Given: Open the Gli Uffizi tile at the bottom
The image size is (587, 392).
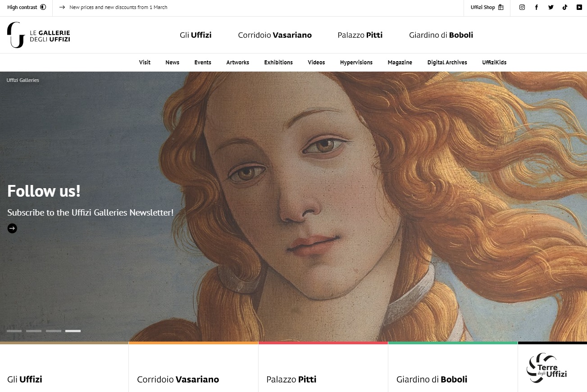Looking at the screenshot, I should (64, 367).
